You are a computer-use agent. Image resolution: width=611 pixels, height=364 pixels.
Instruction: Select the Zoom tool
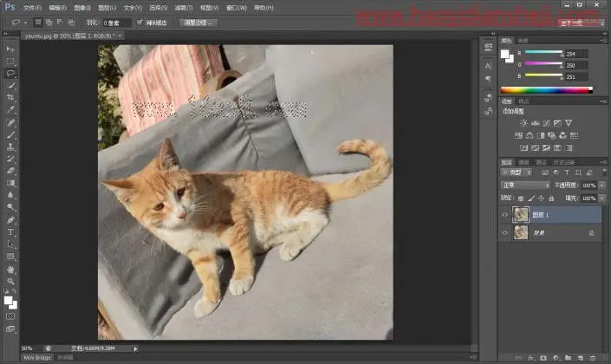[10, 281]
